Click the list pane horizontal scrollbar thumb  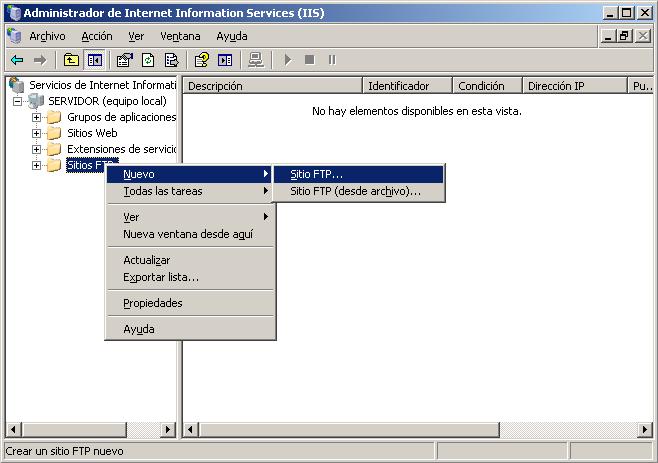coord(349,429)
